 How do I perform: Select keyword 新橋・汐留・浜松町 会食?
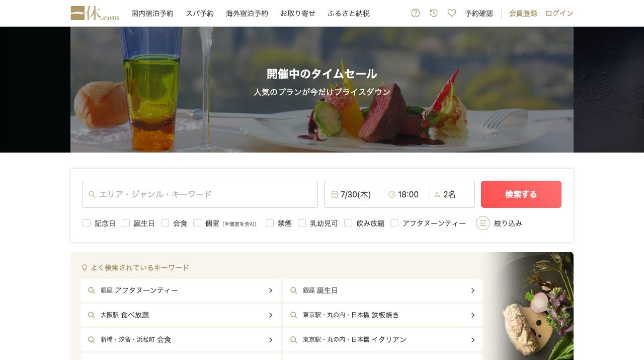181,340
